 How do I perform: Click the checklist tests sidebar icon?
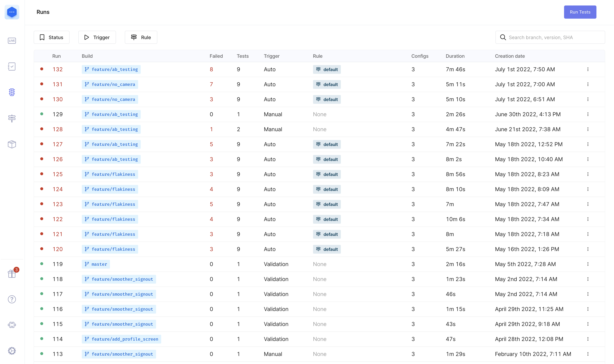(12, 67)
